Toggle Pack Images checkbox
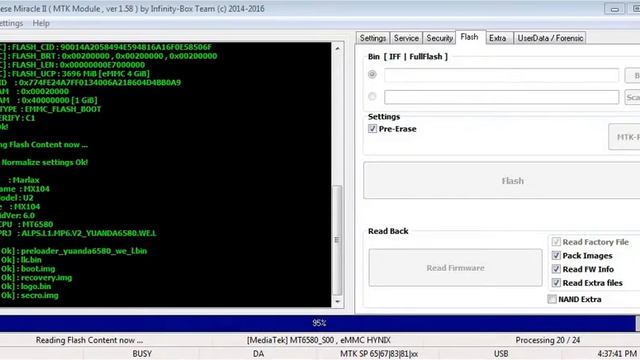This screenshot has height=360, width=640. [556, 256]
